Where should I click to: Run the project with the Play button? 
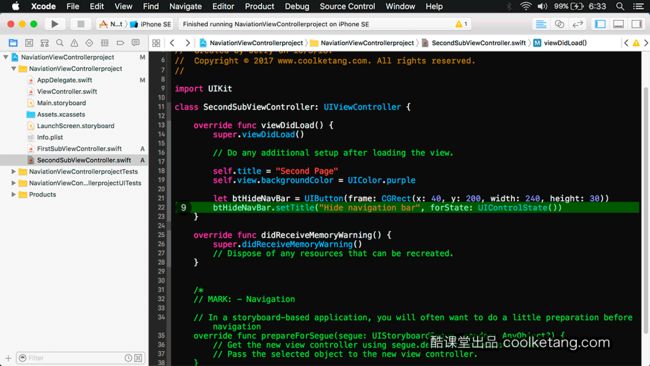(54, 24)
